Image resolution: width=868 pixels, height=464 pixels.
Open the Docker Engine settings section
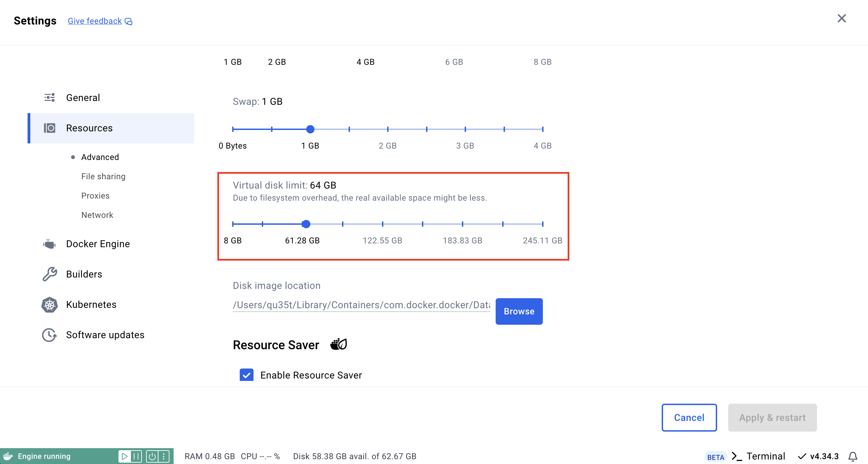(x=97, y=244)
